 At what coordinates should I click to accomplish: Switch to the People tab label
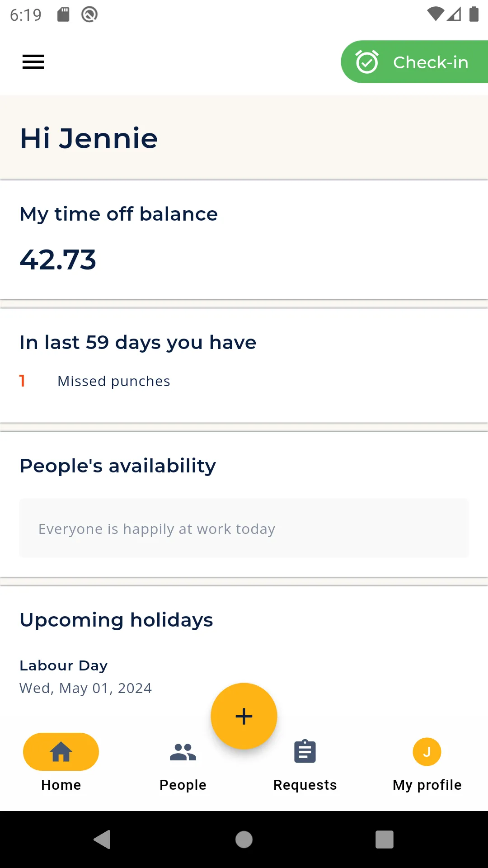coord(183,785)
